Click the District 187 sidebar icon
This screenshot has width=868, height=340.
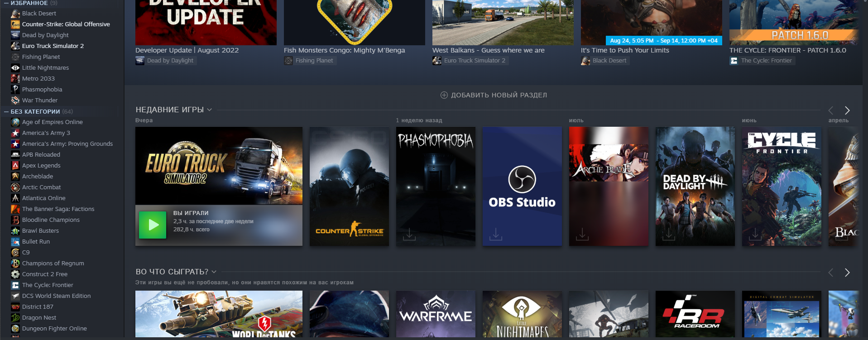[15, 307]
